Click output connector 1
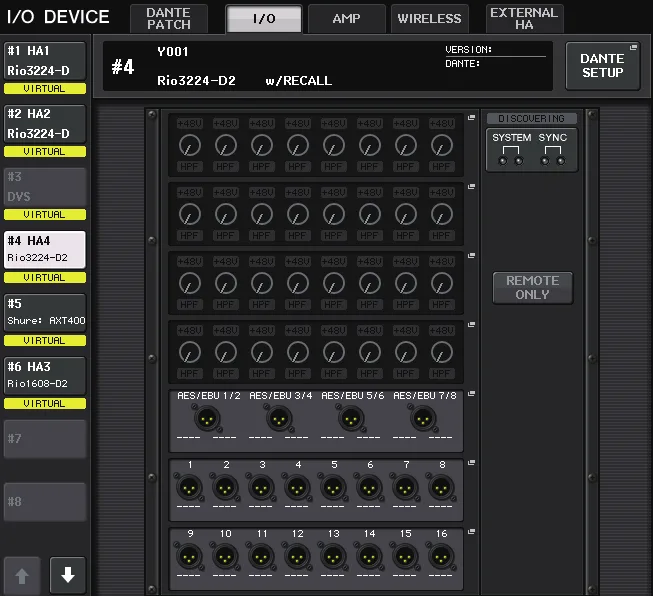Image resolution: width=653 pixels, height=596 pixels. point(189,487)
